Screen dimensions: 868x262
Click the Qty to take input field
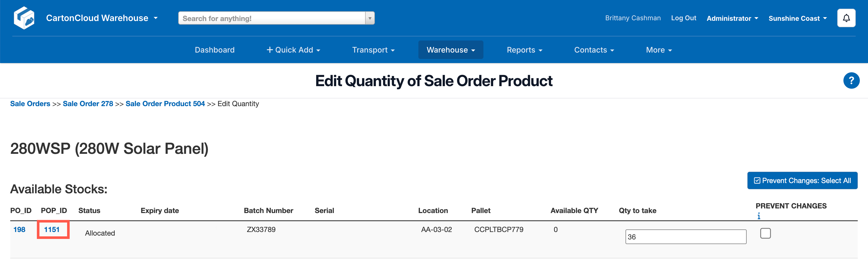click(x=685, y=237)
